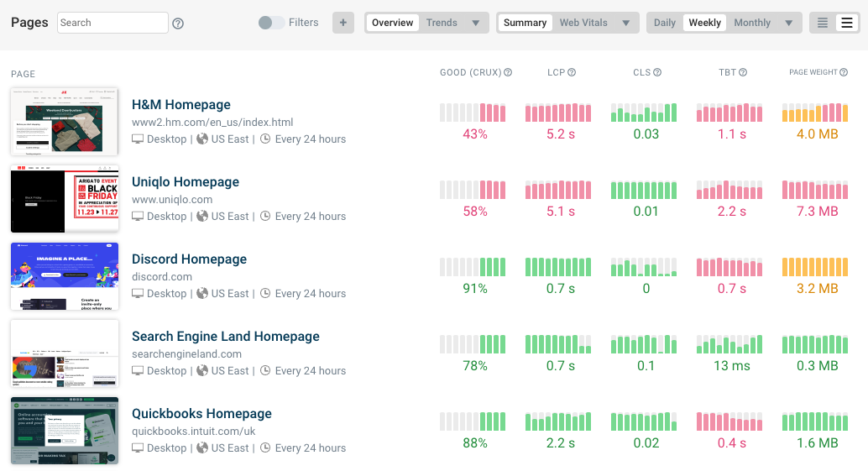Select the Daily interval tab

(664, 23)
